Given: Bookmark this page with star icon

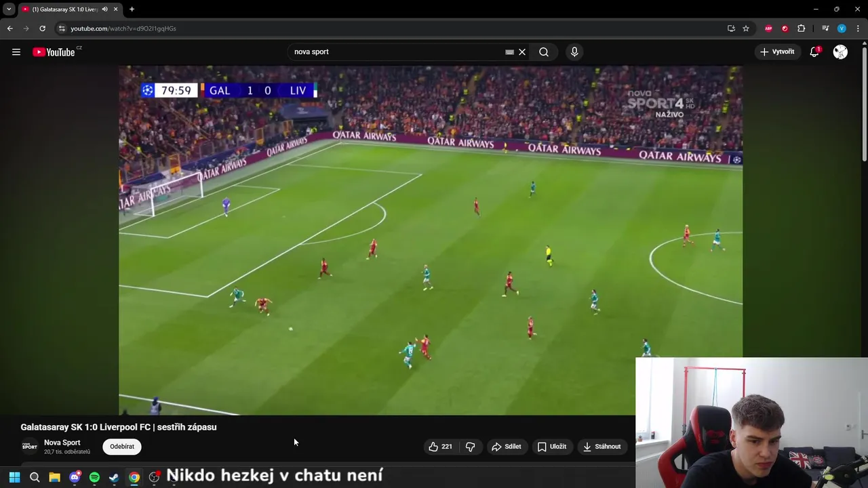Looking at the screenshot, I should click(x=746, y=28).
